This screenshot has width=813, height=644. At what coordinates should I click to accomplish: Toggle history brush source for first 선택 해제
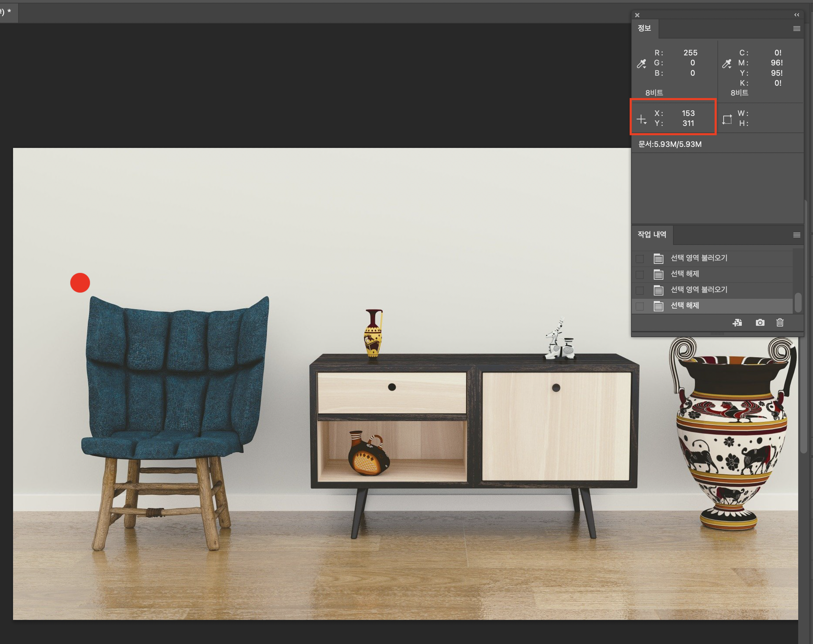pyautogui.click(x=640, y=275)
